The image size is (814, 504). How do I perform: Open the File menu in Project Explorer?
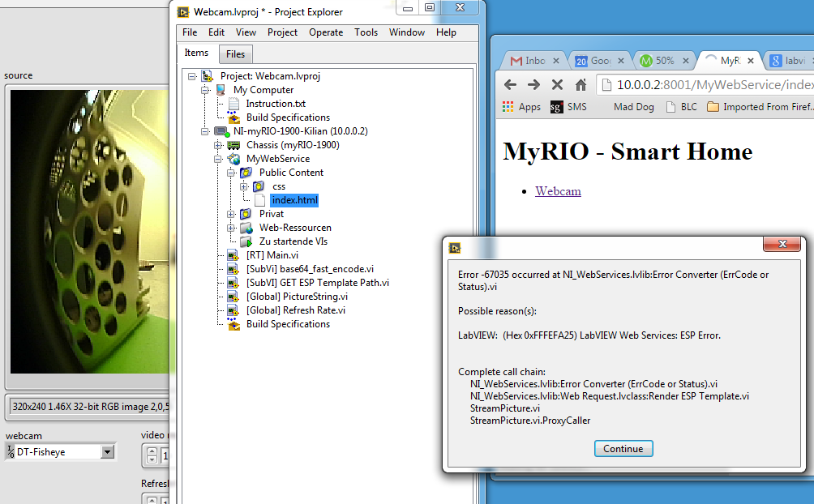tap(190, 32)
